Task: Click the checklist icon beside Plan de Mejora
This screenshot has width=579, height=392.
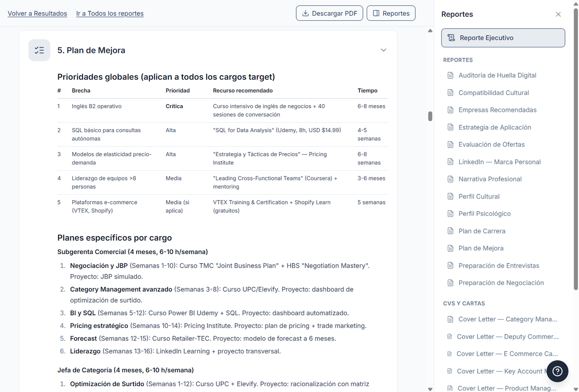Action: coord(40,50)
